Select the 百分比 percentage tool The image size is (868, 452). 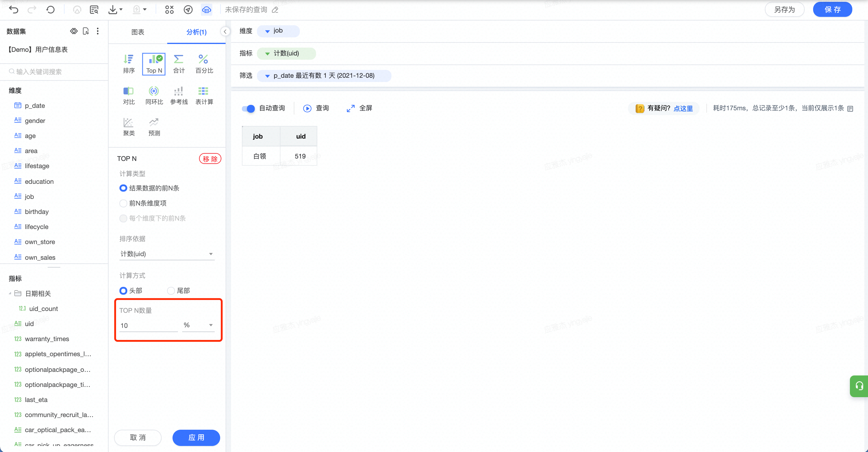click(x=204, y=64)
